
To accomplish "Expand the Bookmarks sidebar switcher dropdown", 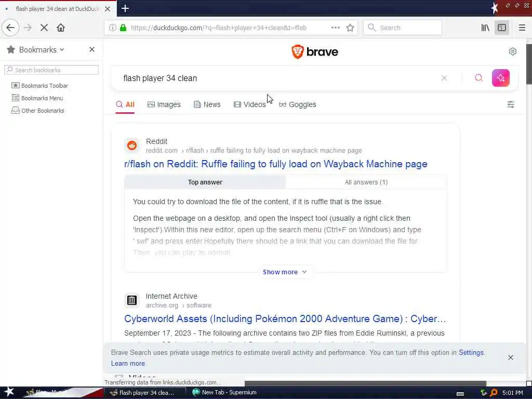I will 62,49.
